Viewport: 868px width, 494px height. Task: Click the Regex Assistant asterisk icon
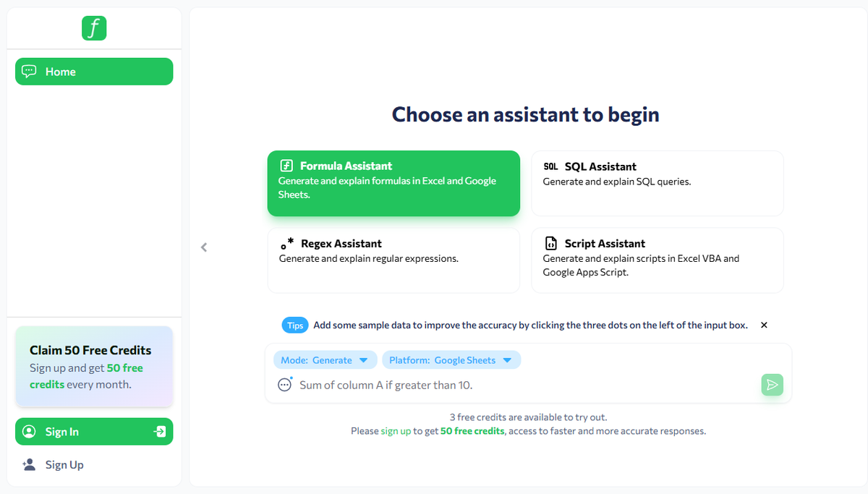click(287, 244)
